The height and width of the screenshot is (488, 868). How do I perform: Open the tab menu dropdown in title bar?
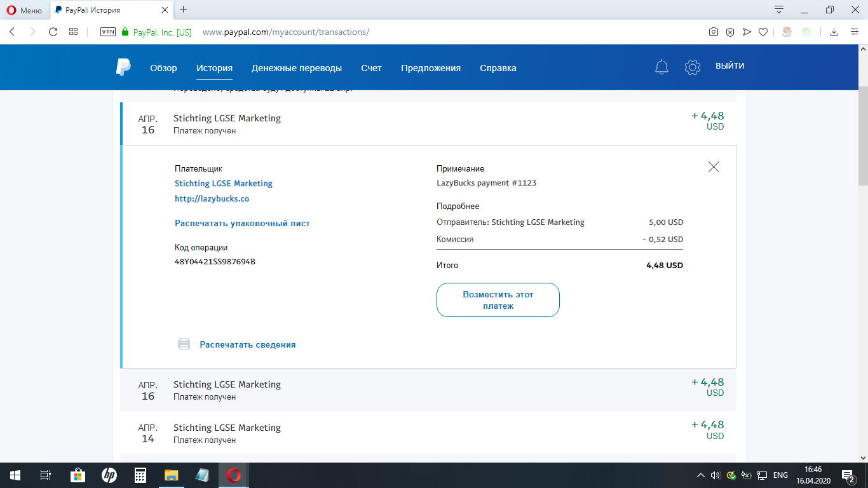tap(779, 10)
